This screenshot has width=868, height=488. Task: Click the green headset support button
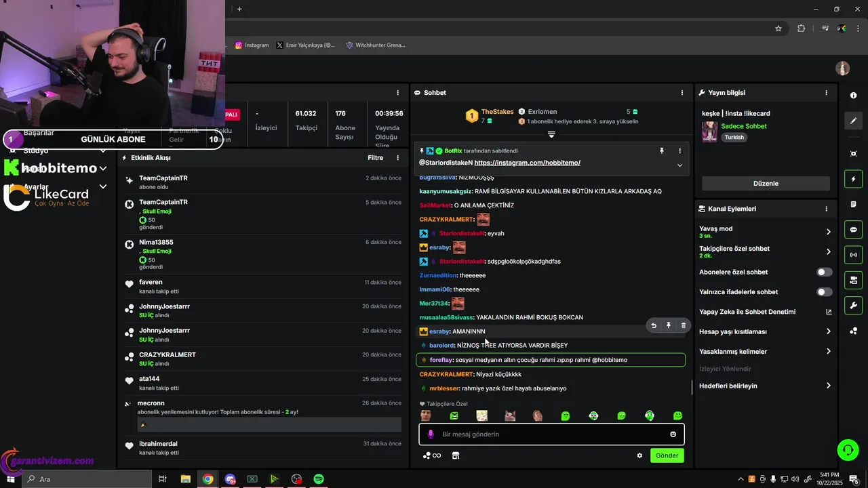tap(847, 449)
